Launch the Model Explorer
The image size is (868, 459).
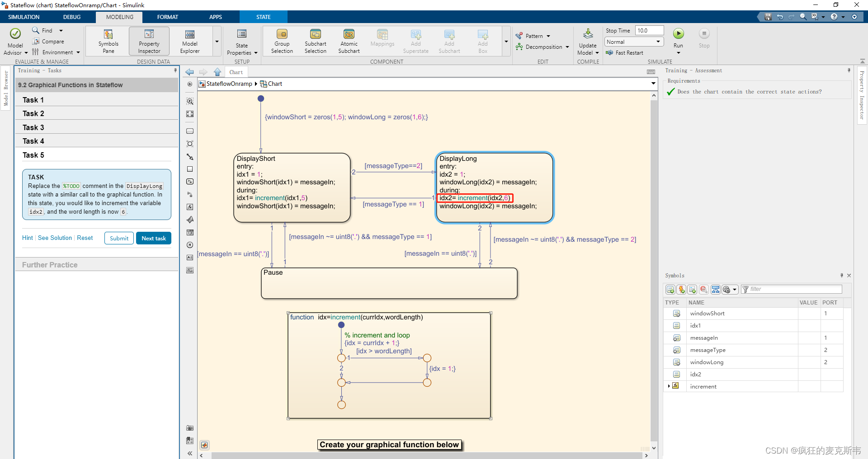tap(190, 41)
